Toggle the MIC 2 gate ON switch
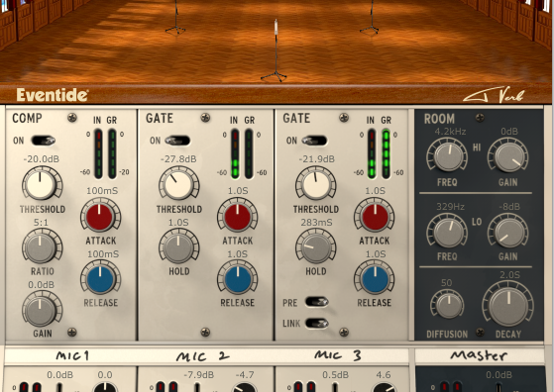The height and width of the screenshot is (392, 554). tap(177, 141)
